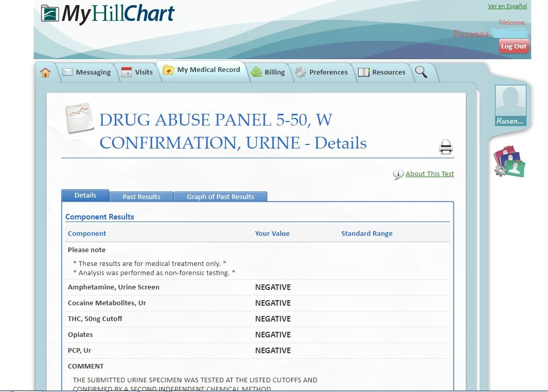Switch to the Past Results tab
The width and height of the screenshot is (548, 392).
pyautogui.click(x=141, y=197)
